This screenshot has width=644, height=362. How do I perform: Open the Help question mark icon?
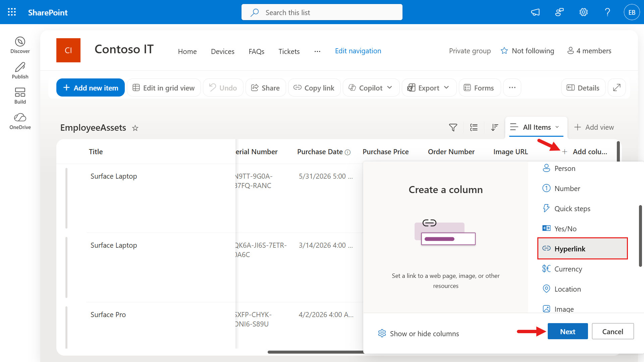607,12
